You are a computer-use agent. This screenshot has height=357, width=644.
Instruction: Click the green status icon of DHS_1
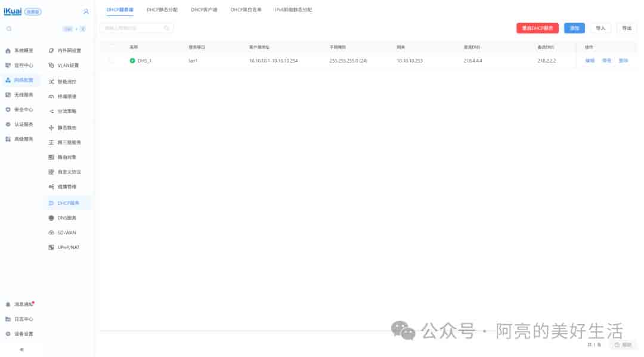pos(132,61)
